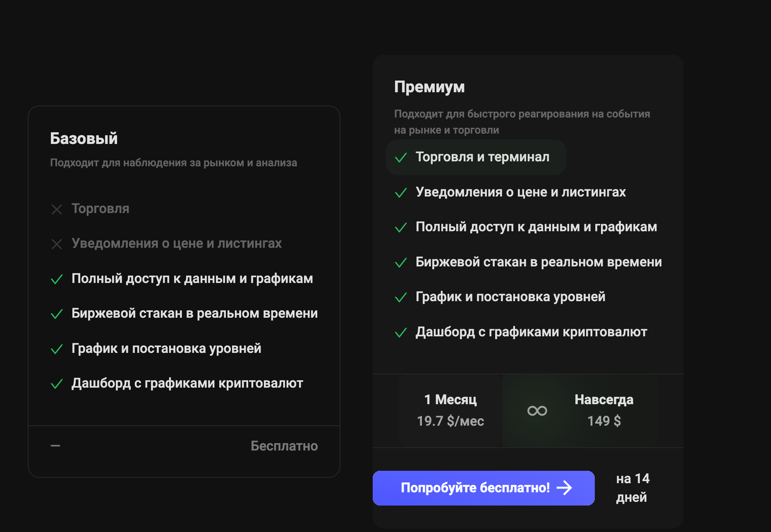Select the 1 Месяц pricing option
The width and height of the screenshot is (771, 532).
pyautogui.click(x=450, y=410)
